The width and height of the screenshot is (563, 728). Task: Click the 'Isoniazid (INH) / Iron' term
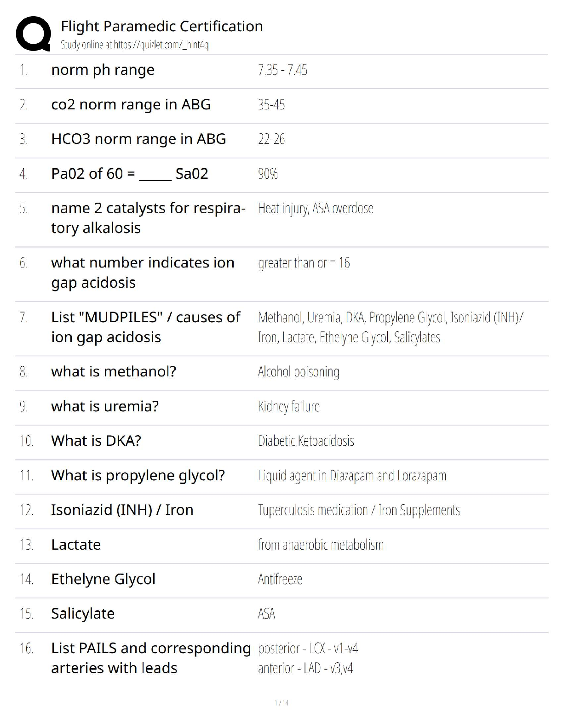coord(122,510)
